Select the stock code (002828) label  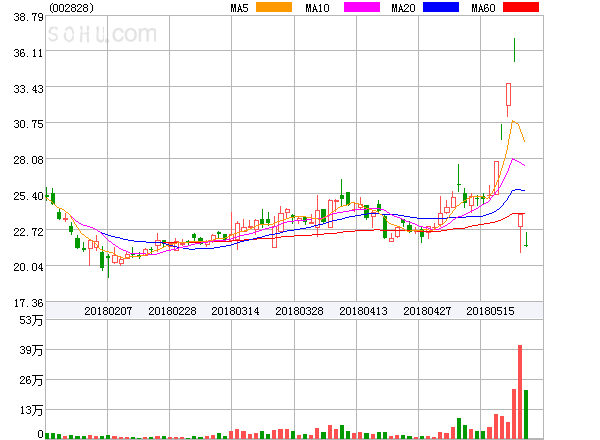click(x=72, y=8)
